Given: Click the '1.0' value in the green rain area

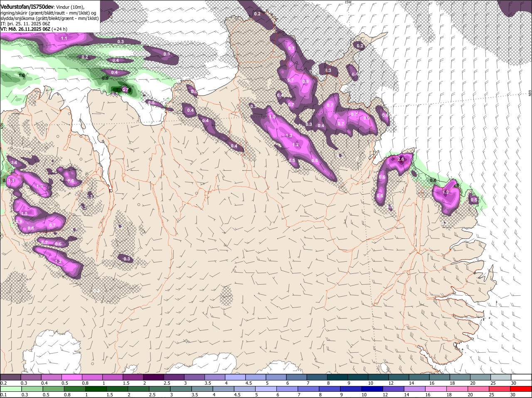Looking at the screenshot, I should (x=22, y=75).
